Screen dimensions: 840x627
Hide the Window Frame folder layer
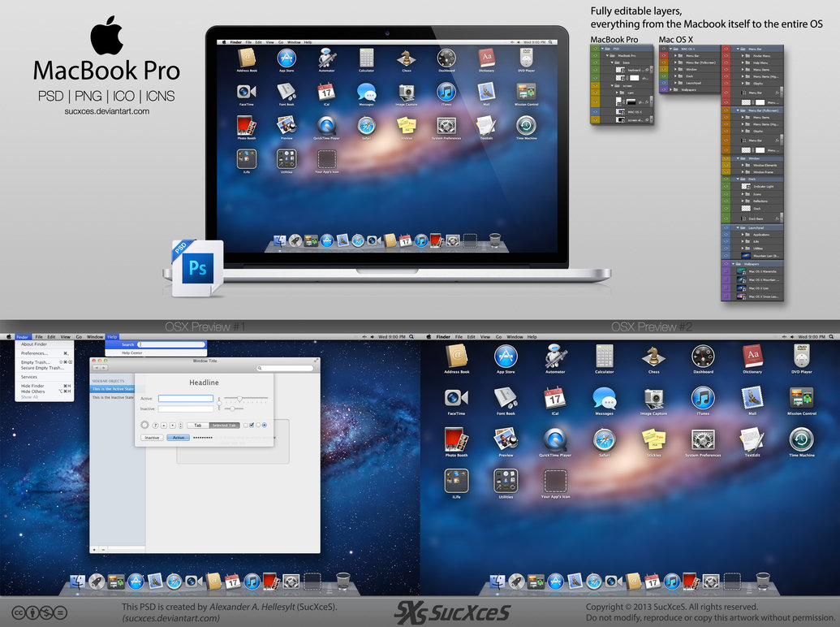[726, 172]
